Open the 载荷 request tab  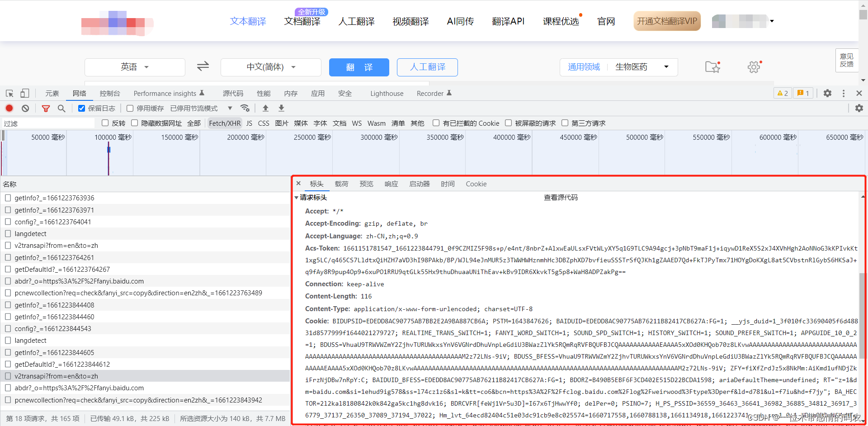(x=341, y=184)
